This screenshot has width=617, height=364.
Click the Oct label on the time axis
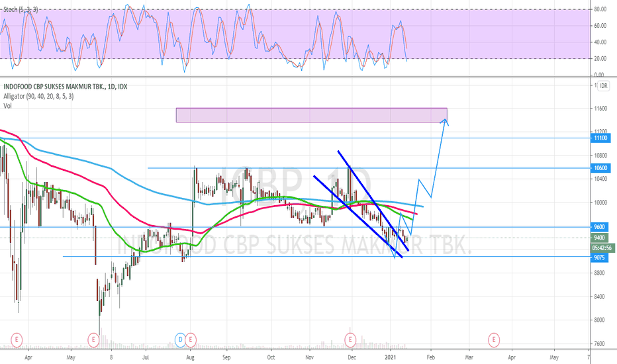271,357
